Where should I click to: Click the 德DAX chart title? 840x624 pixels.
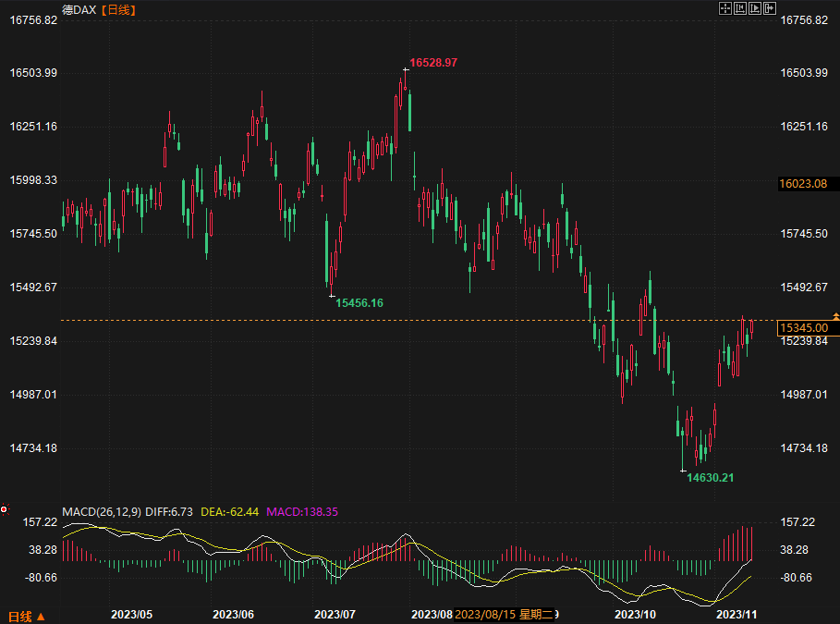[79, 9]
